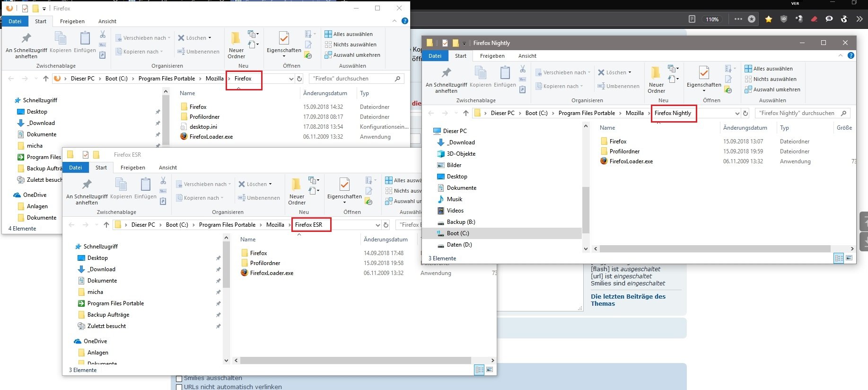Click horizontal scrollbar in the Firefox Nightly file list
This screenshot has height=390, width=868.
715,248
